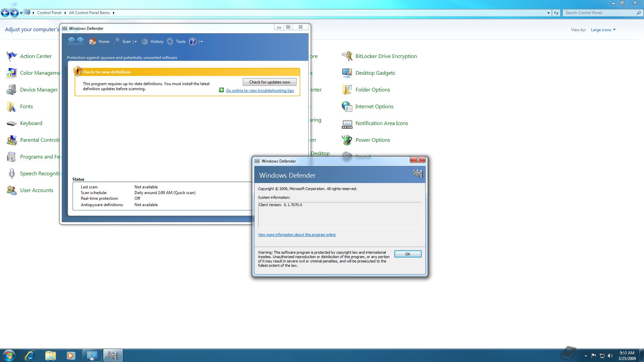The width and height of the screenshot is (644, 362).
Task: Click the Defender help question mark icon
Action: [193, 42]
